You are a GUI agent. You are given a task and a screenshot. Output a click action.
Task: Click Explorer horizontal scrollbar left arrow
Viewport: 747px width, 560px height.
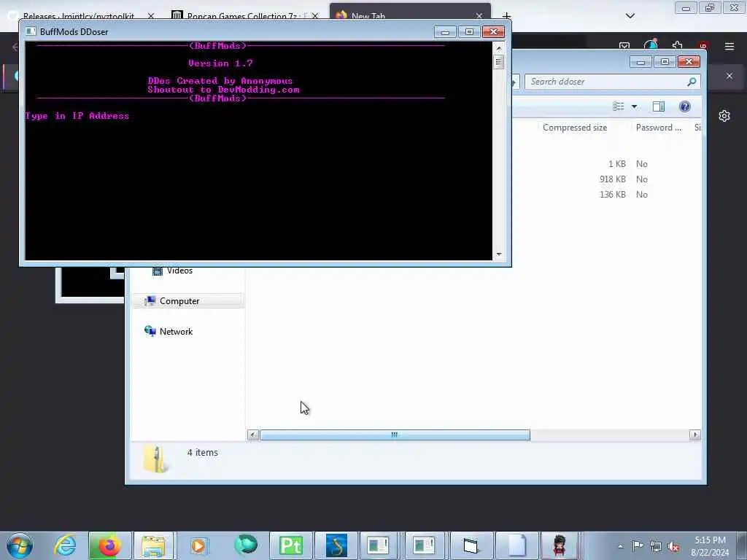pyautogui.click(x=253, y=435)
